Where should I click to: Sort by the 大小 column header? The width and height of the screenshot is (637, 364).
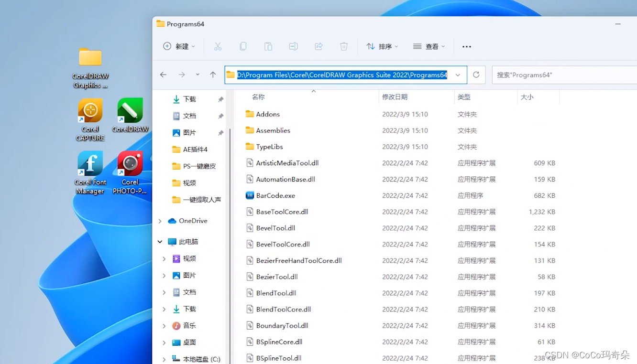[527, 97]
